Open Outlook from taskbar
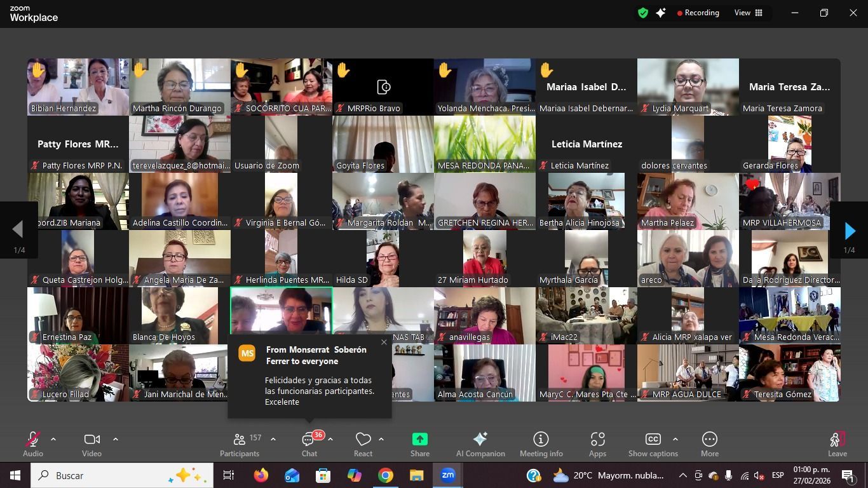This screenshot has height=488, width=868. [292, 475]
